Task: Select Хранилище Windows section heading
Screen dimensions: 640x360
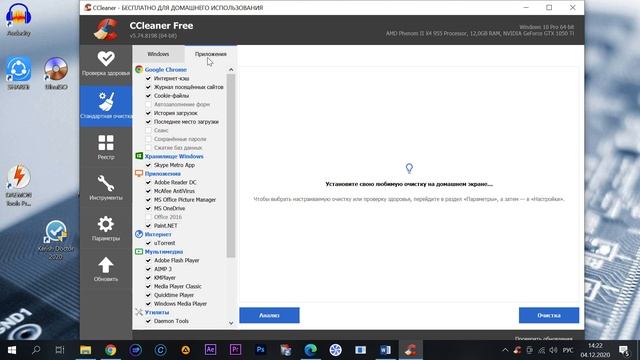Action: (x=174, y=156)
